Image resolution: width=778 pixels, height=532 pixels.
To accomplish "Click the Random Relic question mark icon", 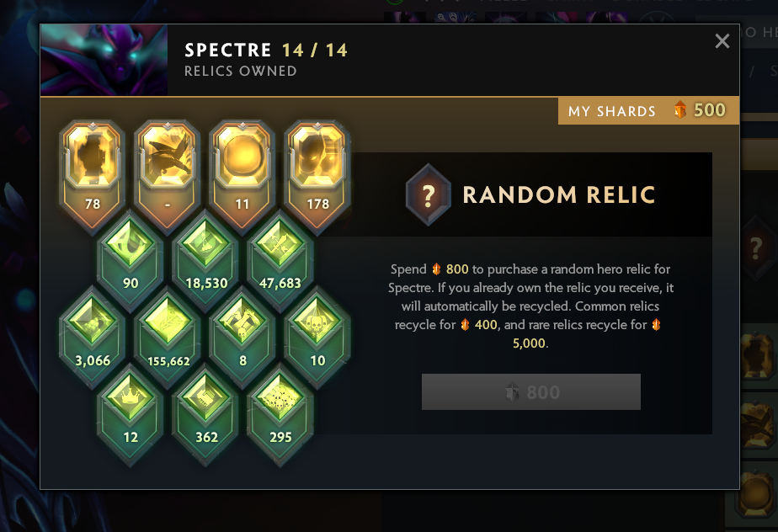I will point(429,194).
